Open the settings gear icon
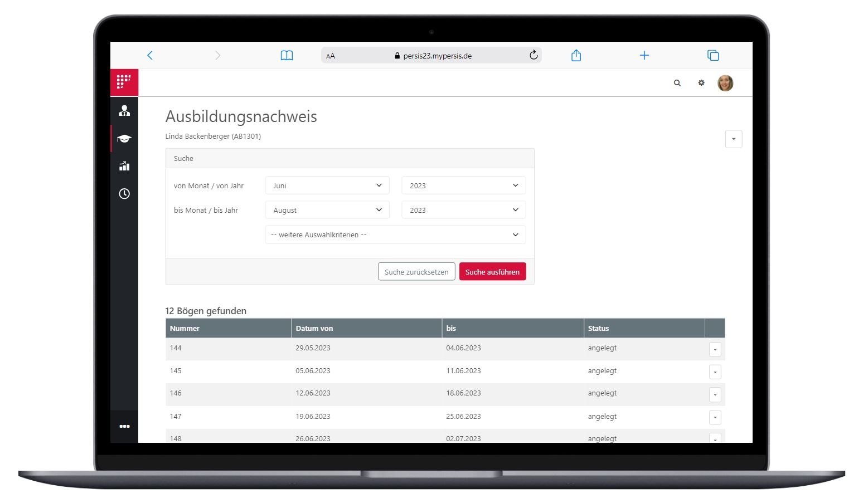The width and height of the screenshot is (868, 503). (701, 83)
